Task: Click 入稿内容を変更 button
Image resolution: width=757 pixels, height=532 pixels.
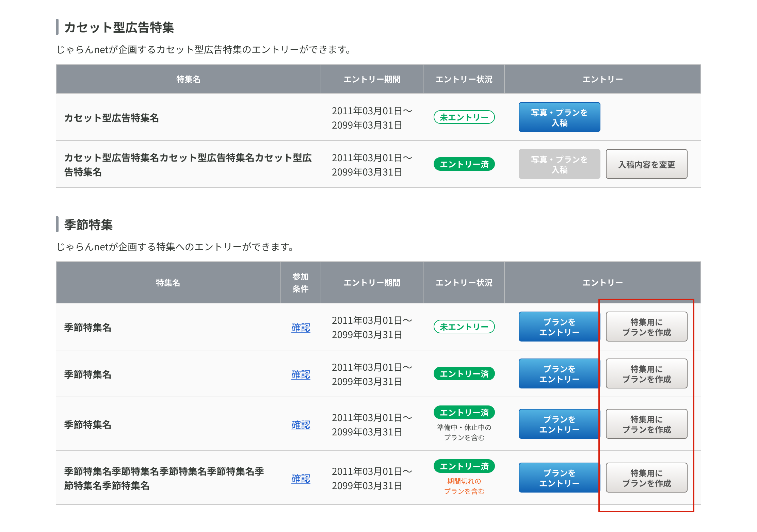Action: point(646,164)
